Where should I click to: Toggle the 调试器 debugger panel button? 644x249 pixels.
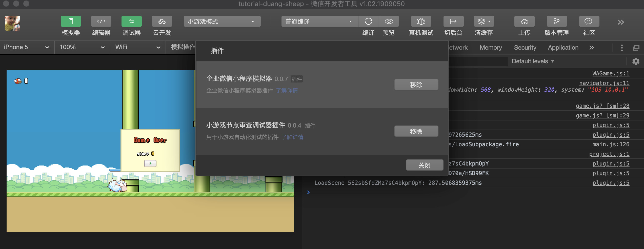[x=131, y=22]
